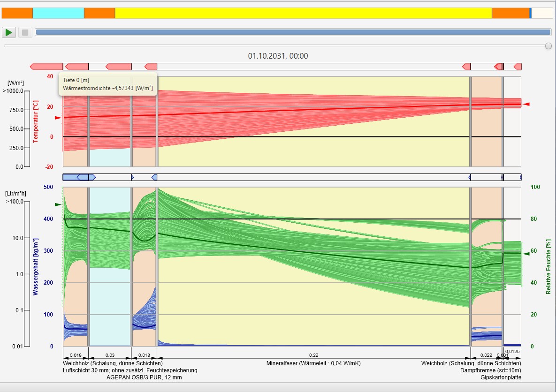
Task: Click red temperature marker on left axis
Action: [x=58, y=118]
